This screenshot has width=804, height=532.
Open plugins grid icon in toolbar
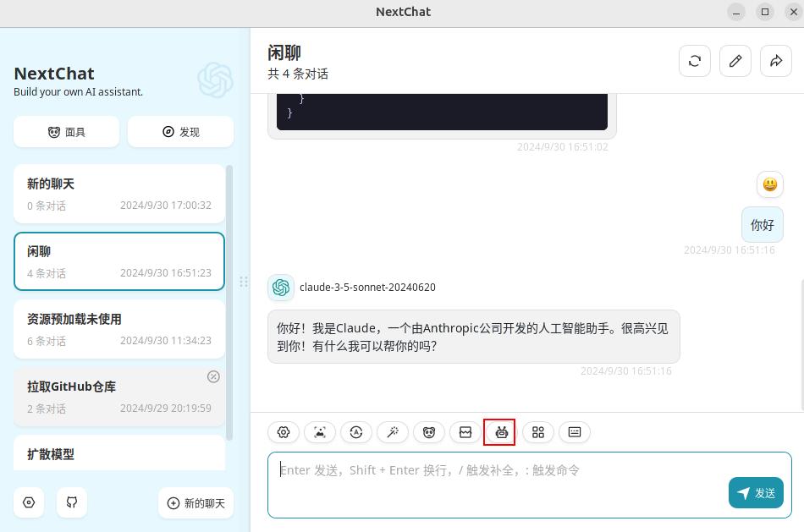[x=538, y=432]
